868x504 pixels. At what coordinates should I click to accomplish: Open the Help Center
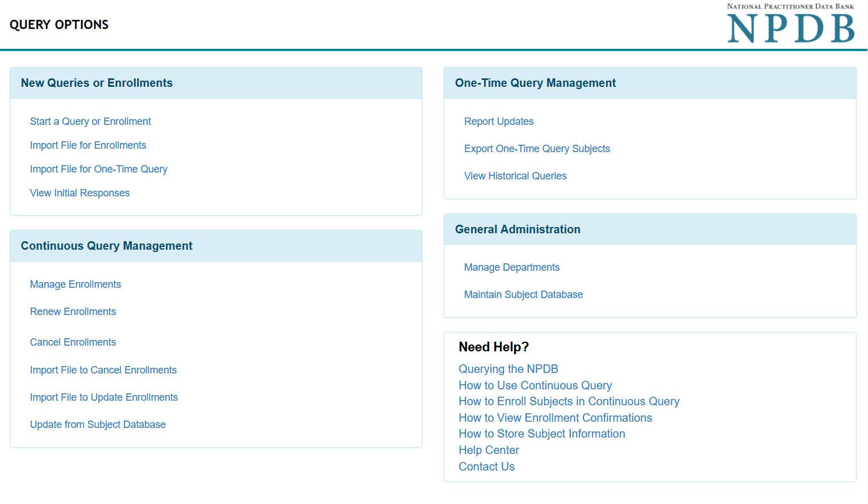(489, 450)
